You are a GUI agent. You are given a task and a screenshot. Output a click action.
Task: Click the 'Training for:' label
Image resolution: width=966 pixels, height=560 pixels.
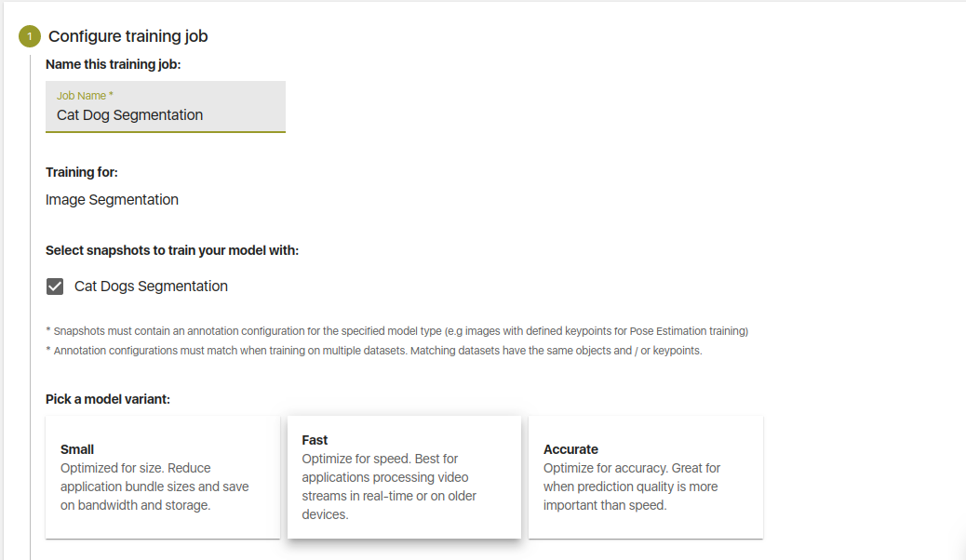82,172
